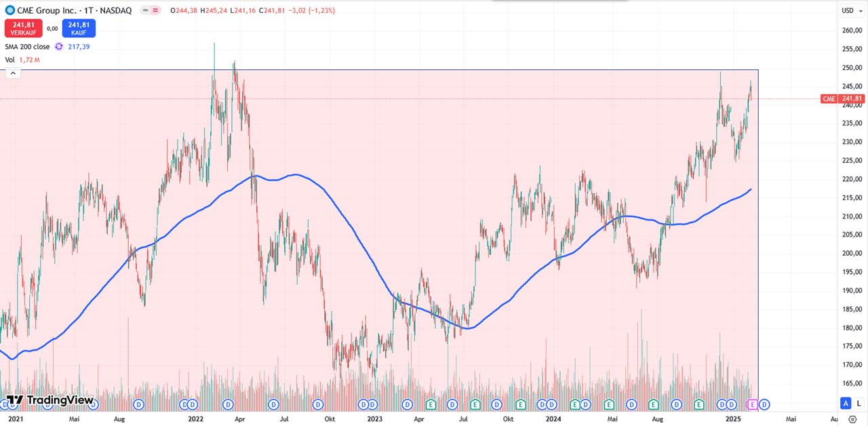Click the dividend D marker at September 2022
868x426 pixels.
(317, 405)
